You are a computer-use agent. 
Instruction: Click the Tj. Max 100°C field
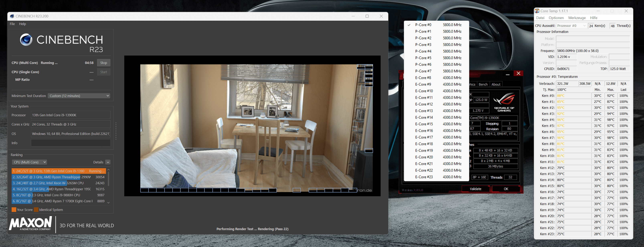573,90
